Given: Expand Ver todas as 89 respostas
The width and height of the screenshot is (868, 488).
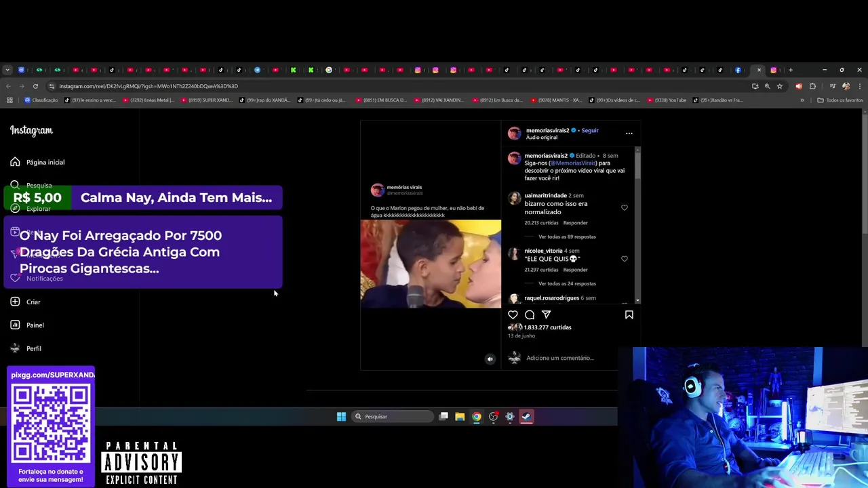Looking at the screenshot, I should (567, 237).
